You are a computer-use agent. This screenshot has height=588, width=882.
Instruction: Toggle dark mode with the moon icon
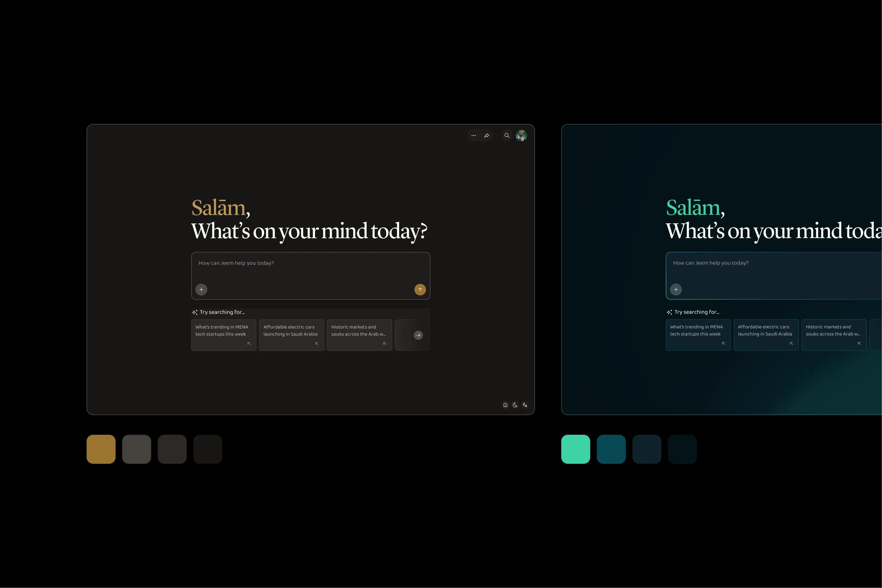tap(515, 405)
